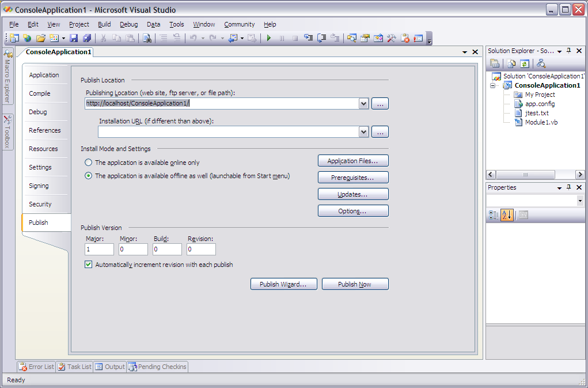The image size is (588, 388).
Task: Switch to the References tab
Action: point(44,130)
